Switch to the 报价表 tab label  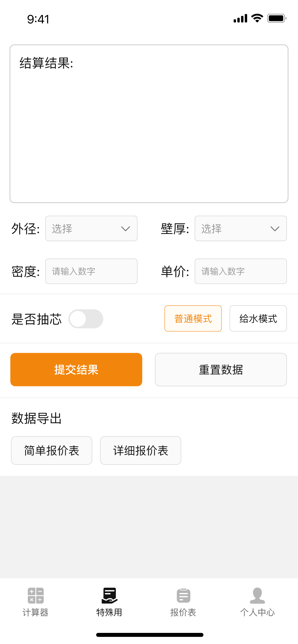coord(183,612)
